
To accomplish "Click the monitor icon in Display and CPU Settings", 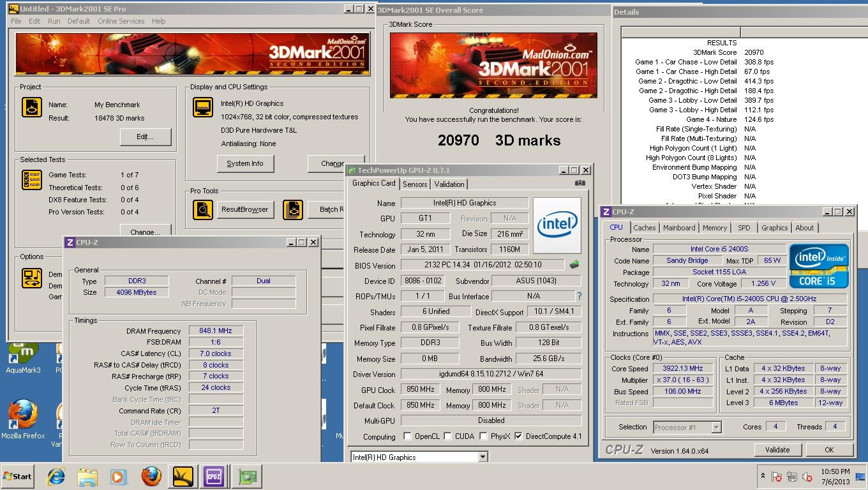I will [x=203, y=107].
